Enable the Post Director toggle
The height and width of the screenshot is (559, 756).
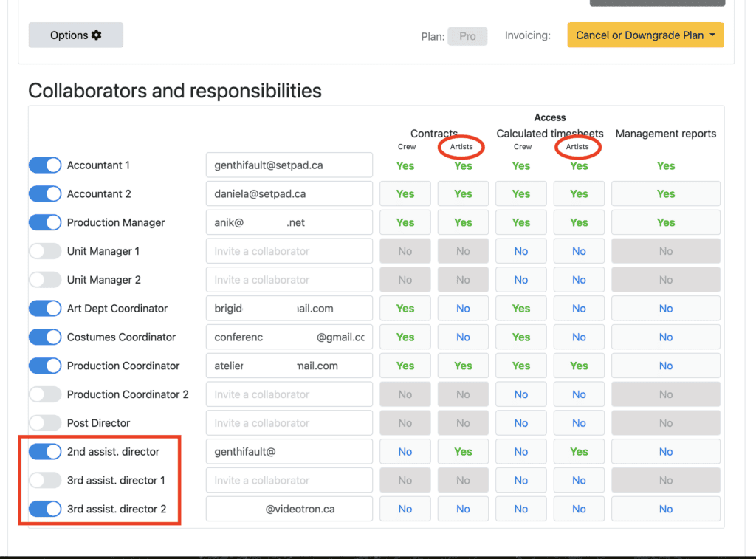pos(45,423)
